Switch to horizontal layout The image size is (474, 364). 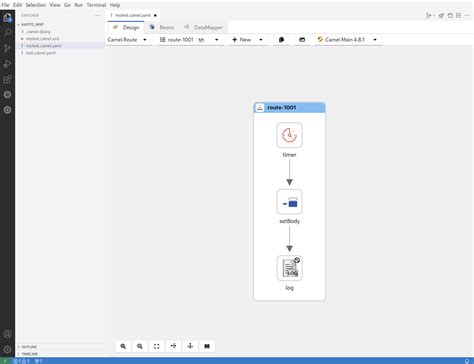(x=173, y=346)
